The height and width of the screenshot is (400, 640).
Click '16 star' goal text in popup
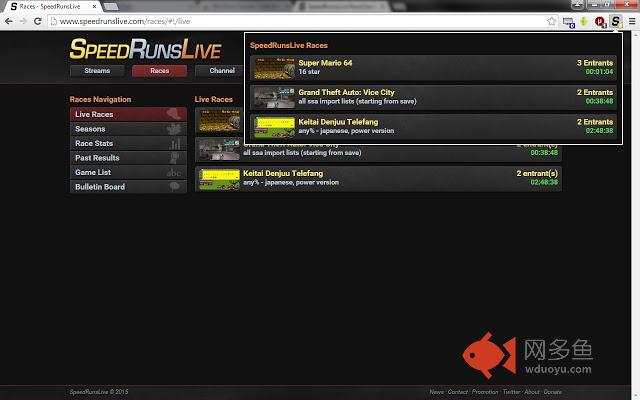[x=309, y=72]
